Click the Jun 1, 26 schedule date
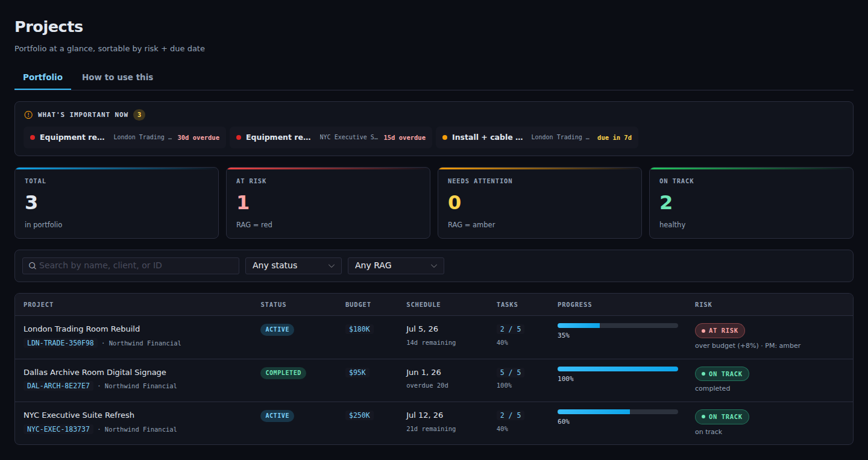The image size is (868, 460). click(423, 373)
